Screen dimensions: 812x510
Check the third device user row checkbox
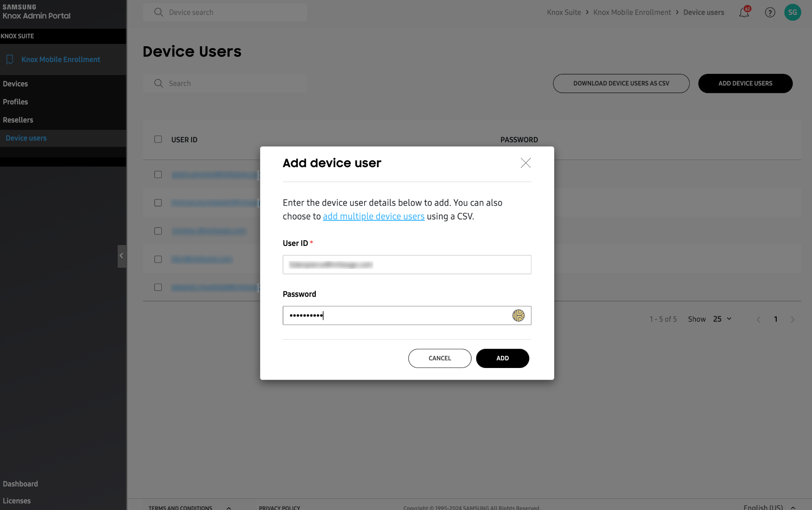tap(158, 231)
